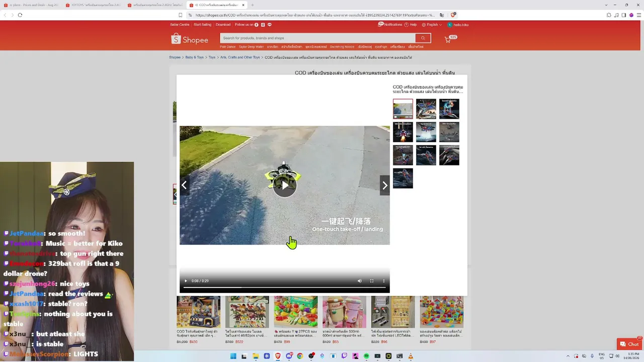Seek along the video progress bar
The width and height of the screenshot is (644, 362).
pos(284,288)
